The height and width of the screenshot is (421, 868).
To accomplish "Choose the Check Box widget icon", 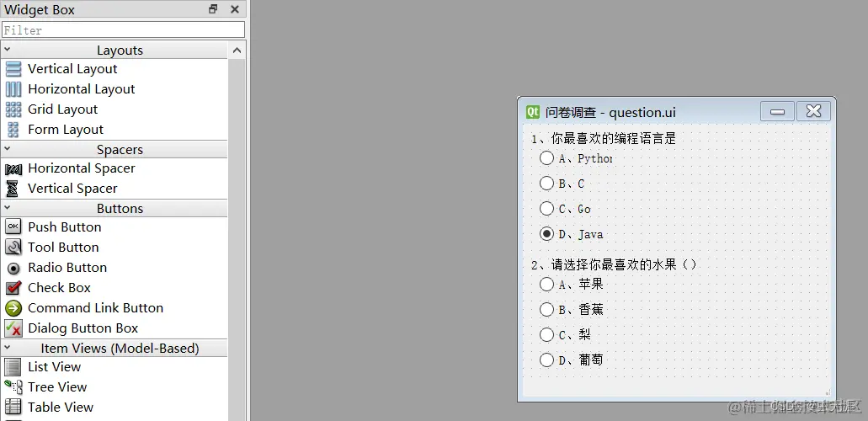I will (x=13, y=287).
